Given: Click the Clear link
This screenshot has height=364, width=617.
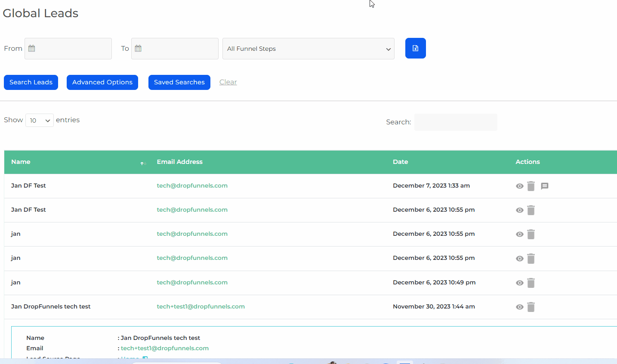Looking at the screenshot, I should point(228,82).
